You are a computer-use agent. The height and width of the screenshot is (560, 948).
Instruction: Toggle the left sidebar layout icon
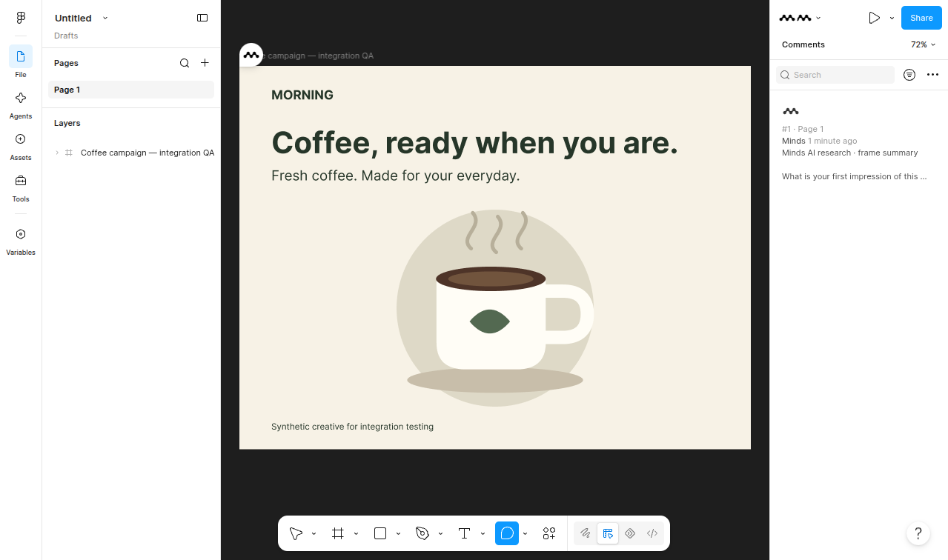pos(202,18)
